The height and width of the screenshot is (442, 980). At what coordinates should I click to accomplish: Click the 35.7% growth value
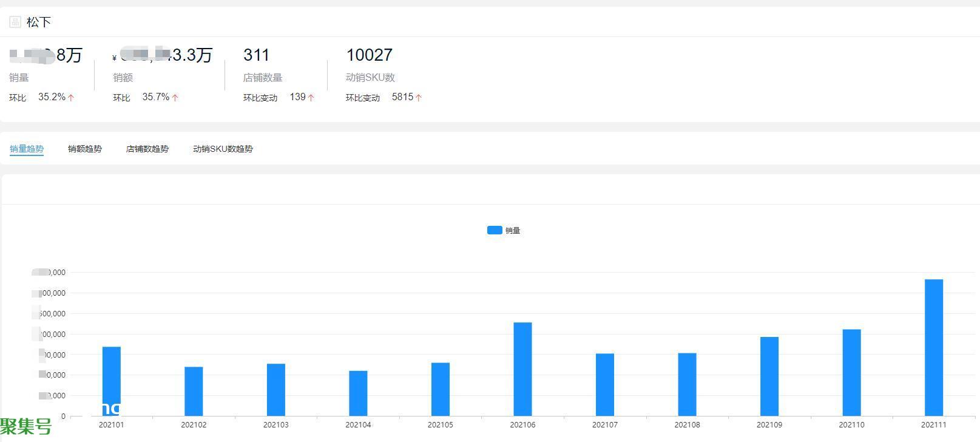tap(156, 97)
